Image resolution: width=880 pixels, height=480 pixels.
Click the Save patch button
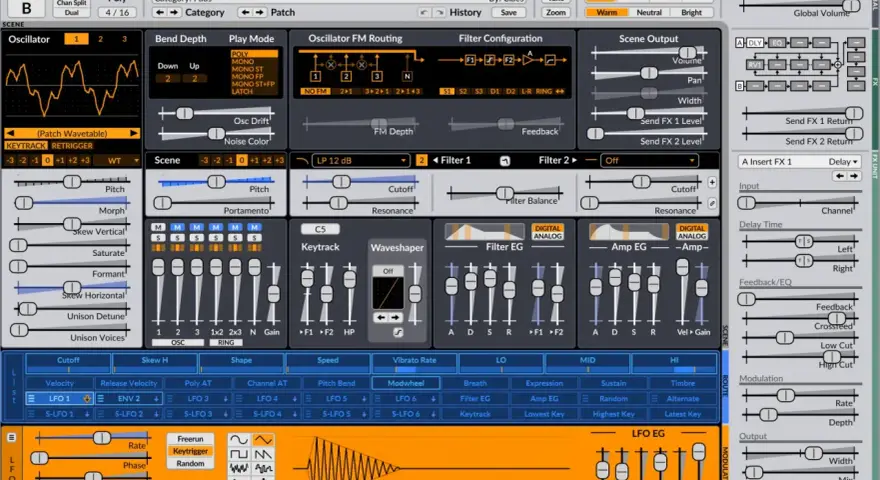coord(508,12)
